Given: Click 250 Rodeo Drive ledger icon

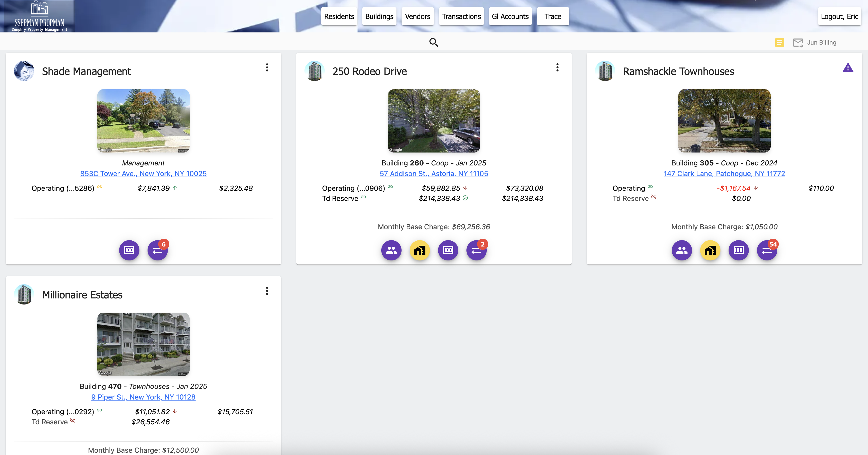Looking at the screenshot, I should (448, 250).
